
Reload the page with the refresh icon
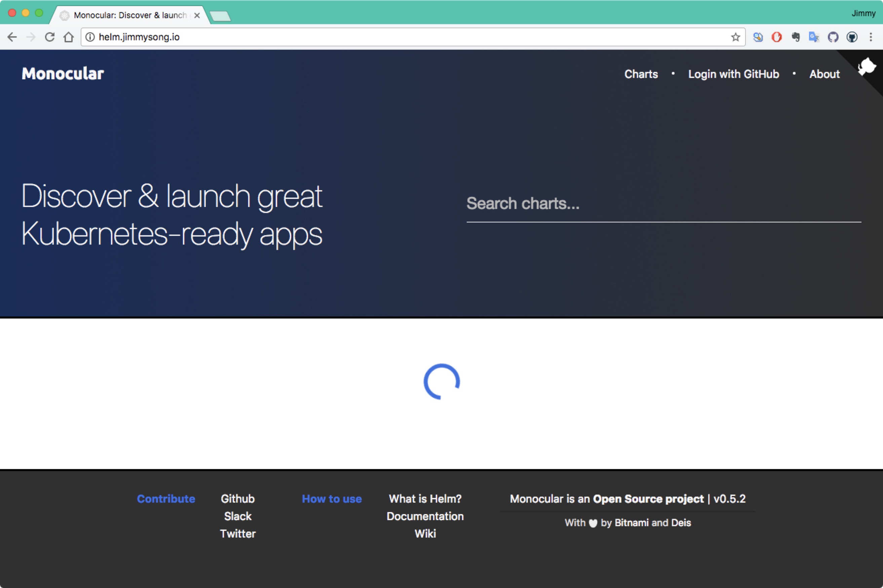[49, 37]
